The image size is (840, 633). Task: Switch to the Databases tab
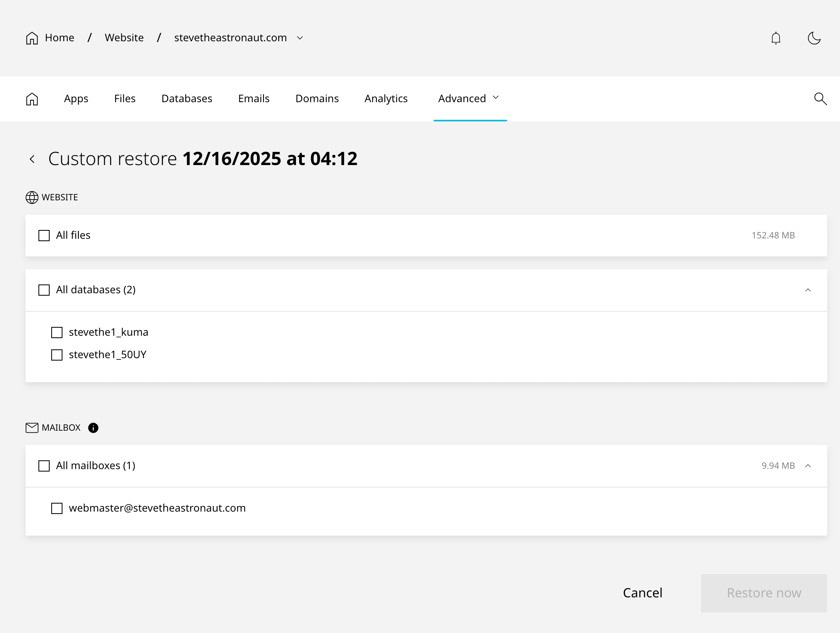click(187, 99)
